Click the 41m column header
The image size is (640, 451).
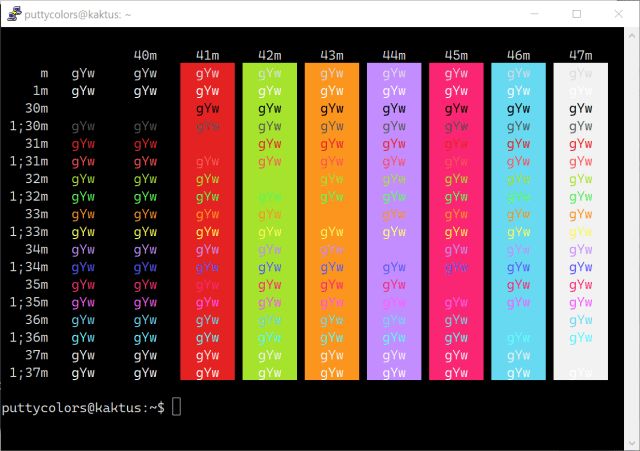(x=207, y=55)
